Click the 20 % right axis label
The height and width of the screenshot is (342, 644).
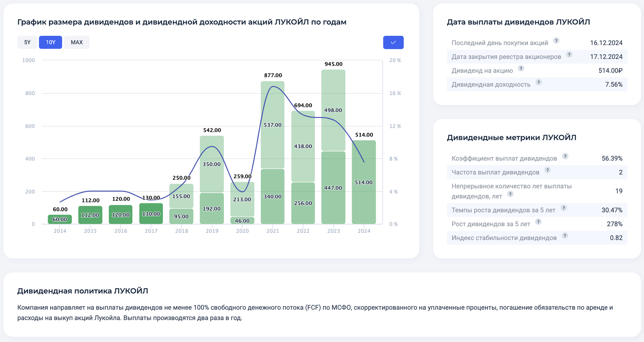pos(395,60)
